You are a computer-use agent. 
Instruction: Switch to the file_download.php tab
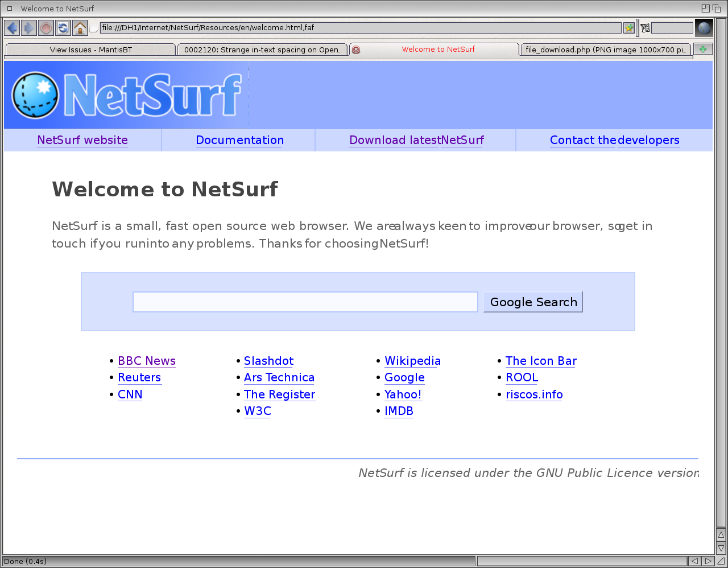[605, 50]
